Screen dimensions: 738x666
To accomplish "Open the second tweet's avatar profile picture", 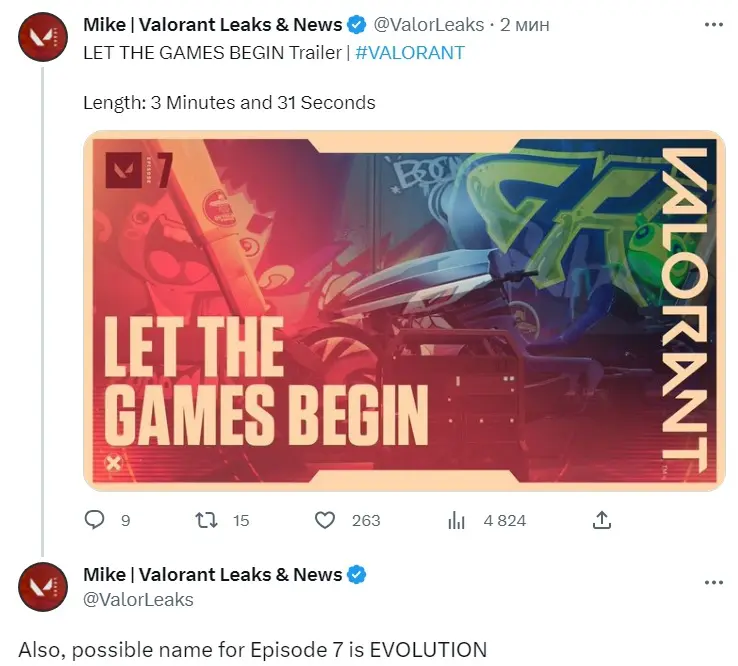I will pyautogui.click(x=43, y=586).
